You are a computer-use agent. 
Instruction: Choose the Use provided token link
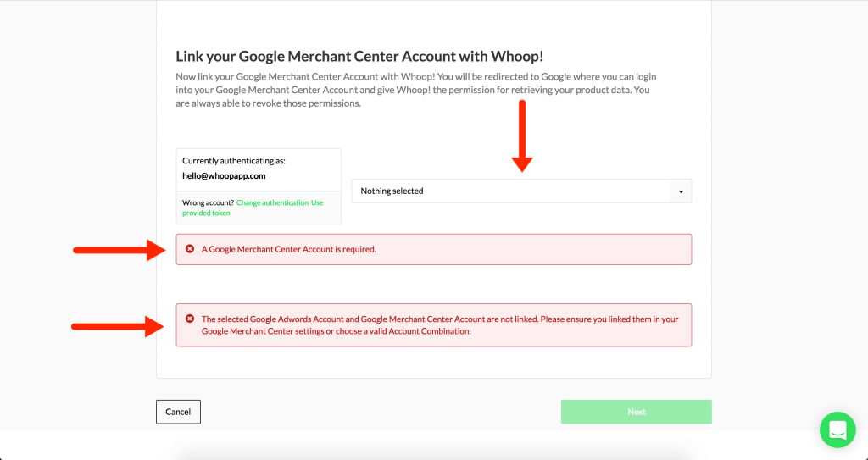tap(253, 208)
